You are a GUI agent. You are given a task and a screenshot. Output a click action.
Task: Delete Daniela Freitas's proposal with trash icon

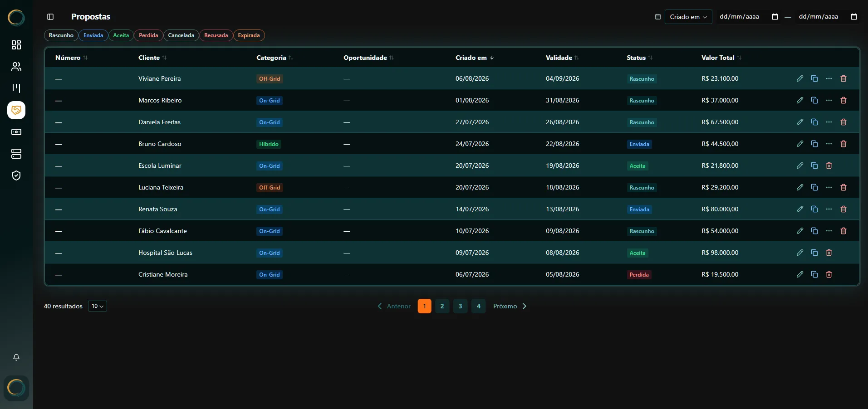pyautogui.click(x=843, y=122)
